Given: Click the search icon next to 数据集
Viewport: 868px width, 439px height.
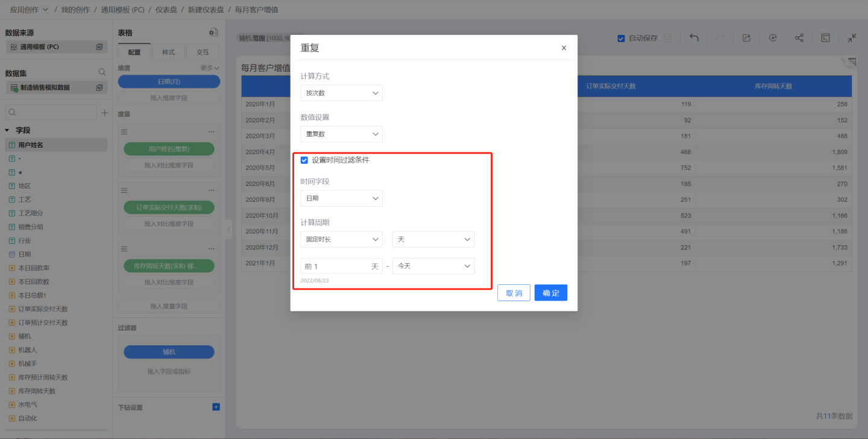Looking at the screenshot, I should coord(102,72).
